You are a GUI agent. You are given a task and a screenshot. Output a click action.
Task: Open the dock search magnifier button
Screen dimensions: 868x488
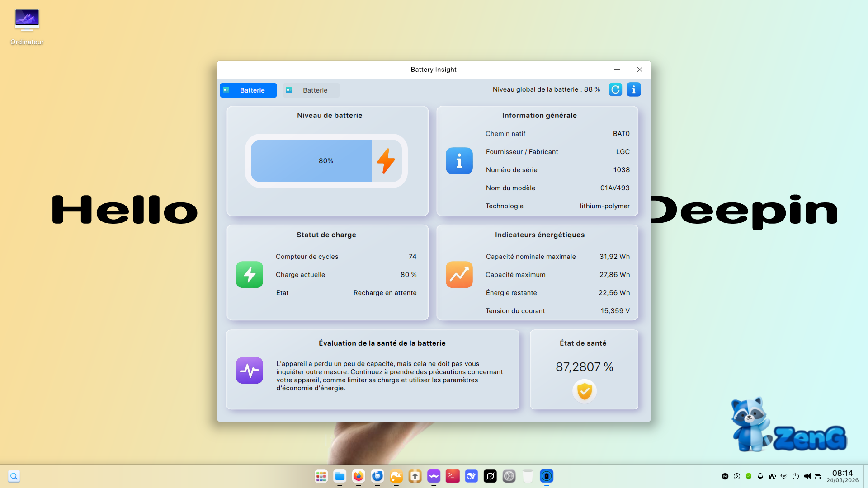(14, 476)
